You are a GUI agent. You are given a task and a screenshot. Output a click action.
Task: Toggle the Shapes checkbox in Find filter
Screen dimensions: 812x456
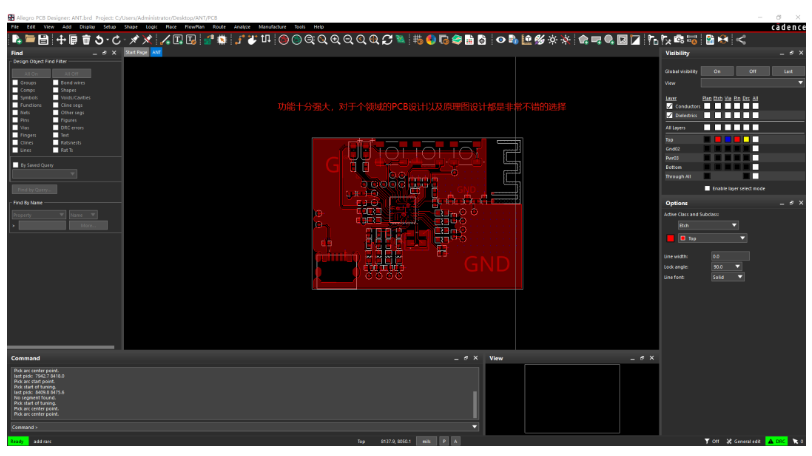click(55, 90)
